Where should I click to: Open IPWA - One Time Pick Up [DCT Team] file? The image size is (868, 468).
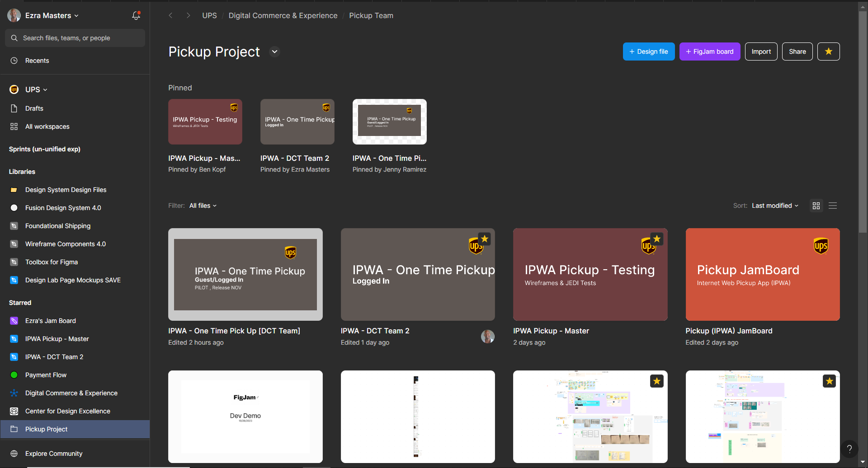(245, 275)
